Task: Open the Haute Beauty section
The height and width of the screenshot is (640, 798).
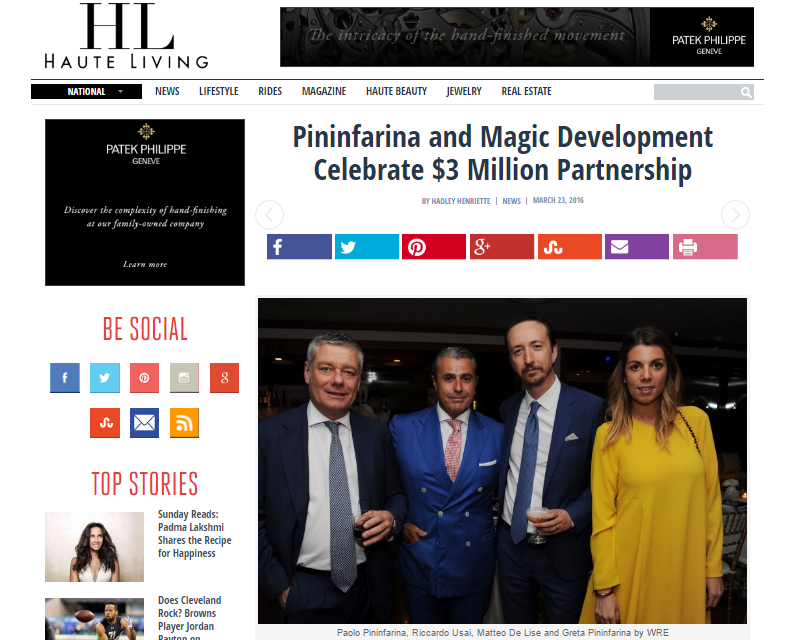Action: point(396,91)
